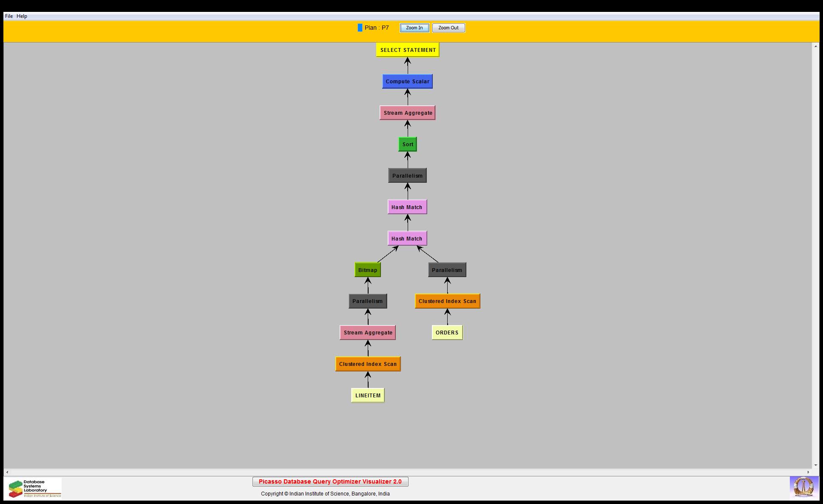The image size is (823, 504).
Task: Click the vertical scrollbar down arrow
Action: pos(815,465)
